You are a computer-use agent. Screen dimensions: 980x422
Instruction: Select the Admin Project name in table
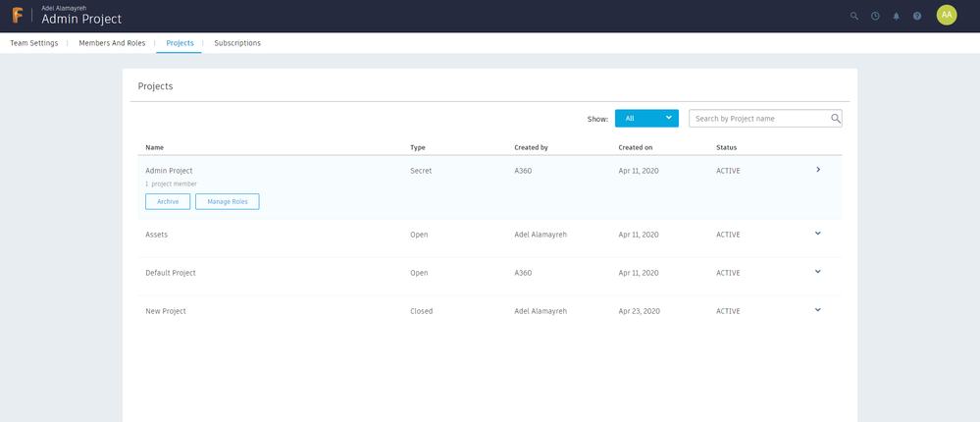click(x=169, y=170)
